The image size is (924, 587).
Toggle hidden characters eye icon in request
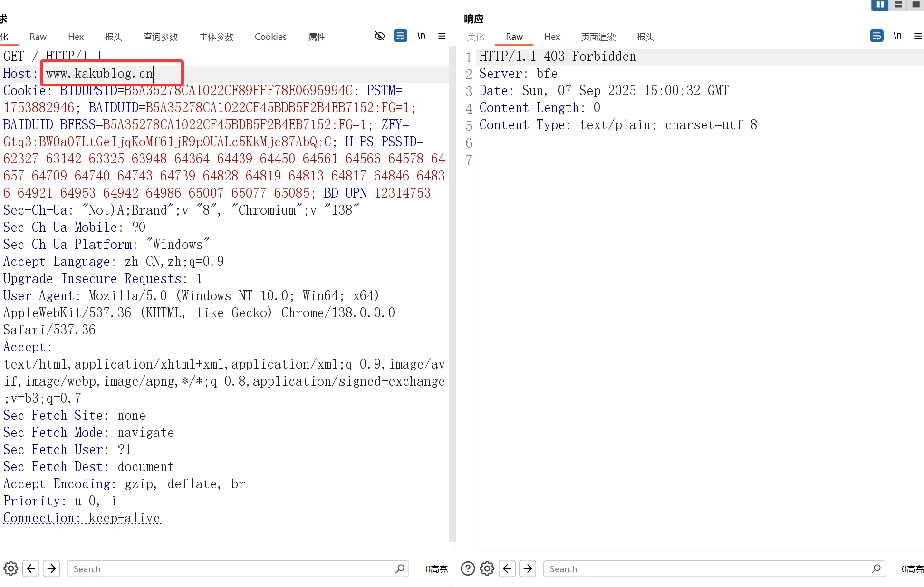379,36
